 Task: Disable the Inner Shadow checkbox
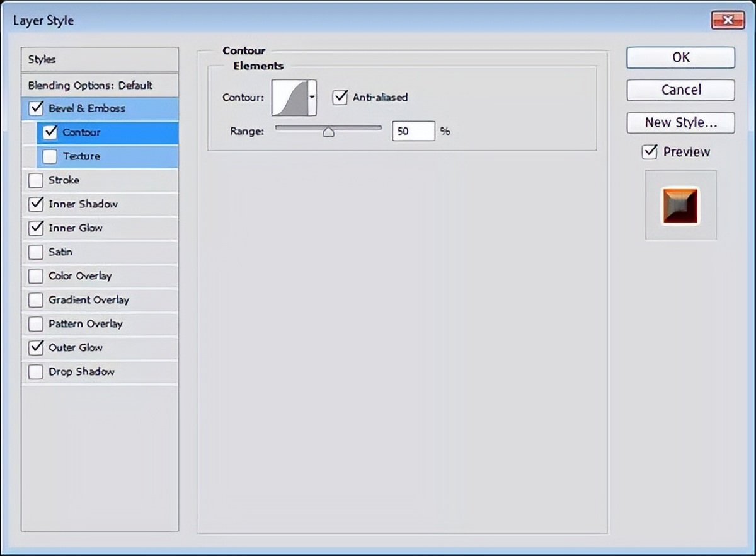pos(36,204)
